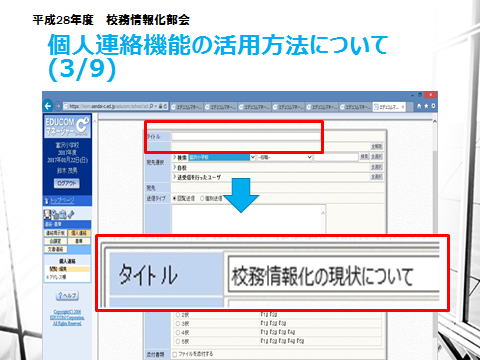The width and height of the screenshot is (480, 360).
Task: Open the -役職- dropdown
Action: 284,157
